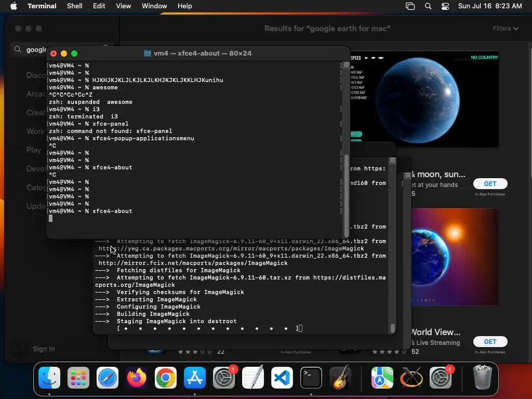Open the View menu

[x=124, y=6]
